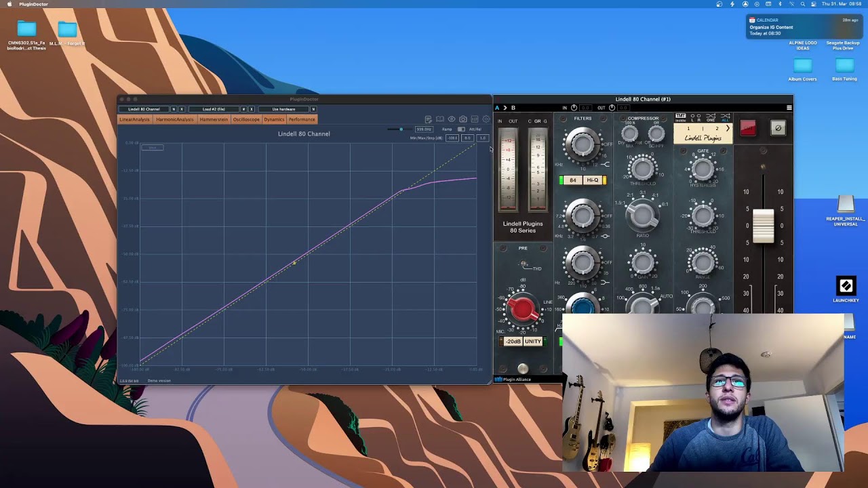
Task: Open the Use hardware selector
Action: pos(283,109)
